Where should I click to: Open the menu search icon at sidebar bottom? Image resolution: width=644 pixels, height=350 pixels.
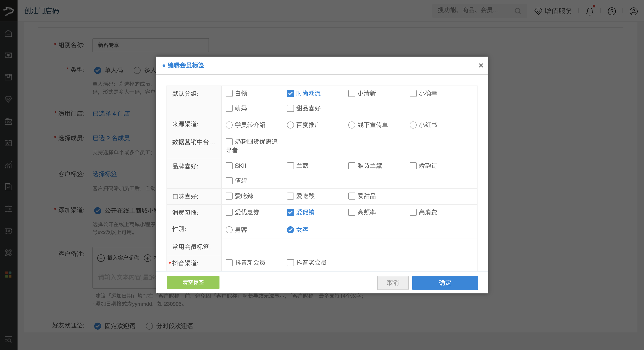point(8,340)
